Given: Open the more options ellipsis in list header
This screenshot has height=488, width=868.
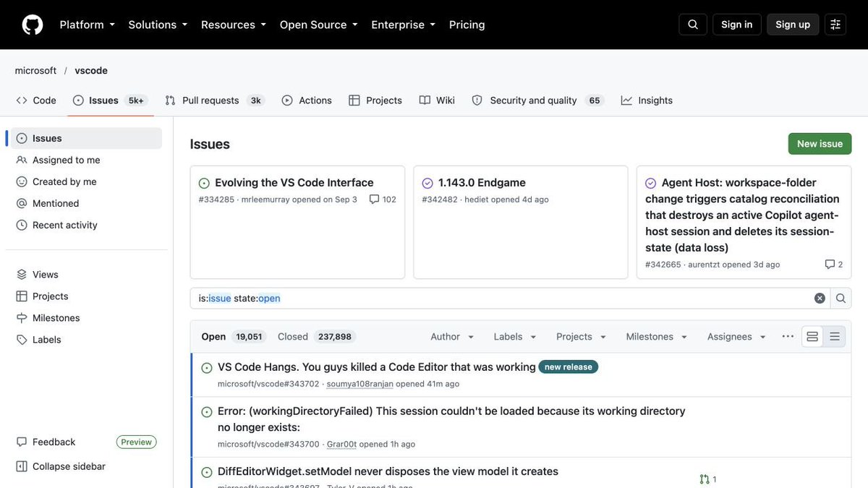Looking at the screenshot, I should pyautogui.click(x=788, y=337).
